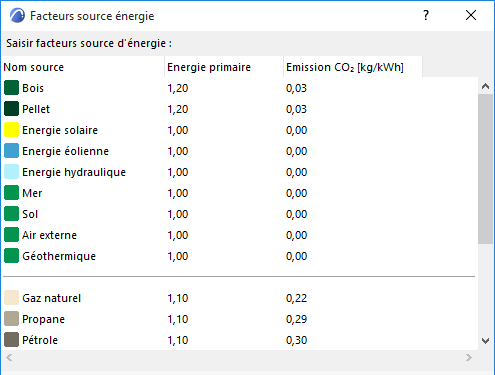Click the Bois color swatch

tap(11, 88)
